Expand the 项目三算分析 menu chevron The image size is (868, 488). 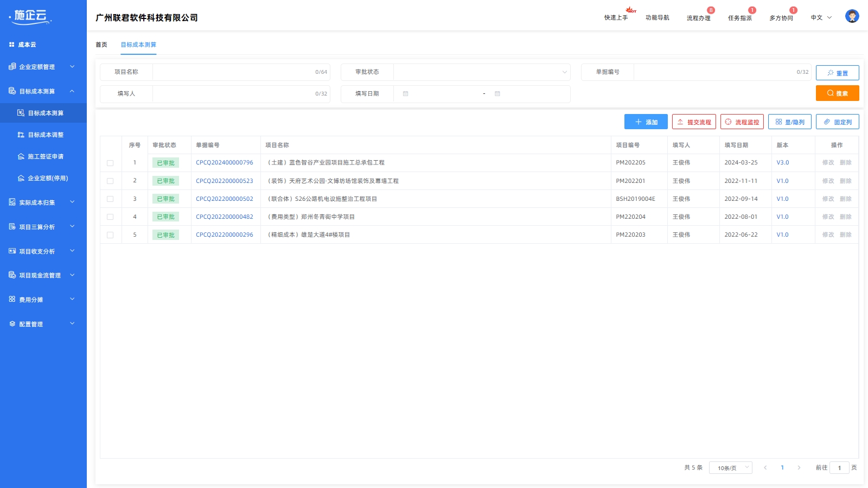(72, 226)
